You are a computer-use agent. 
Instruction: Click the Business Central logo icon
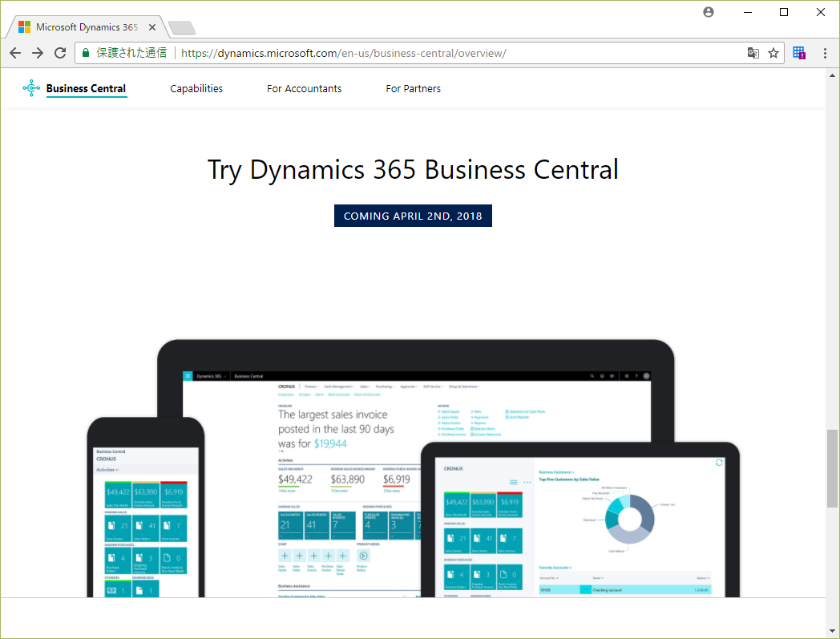pos(31,88)
